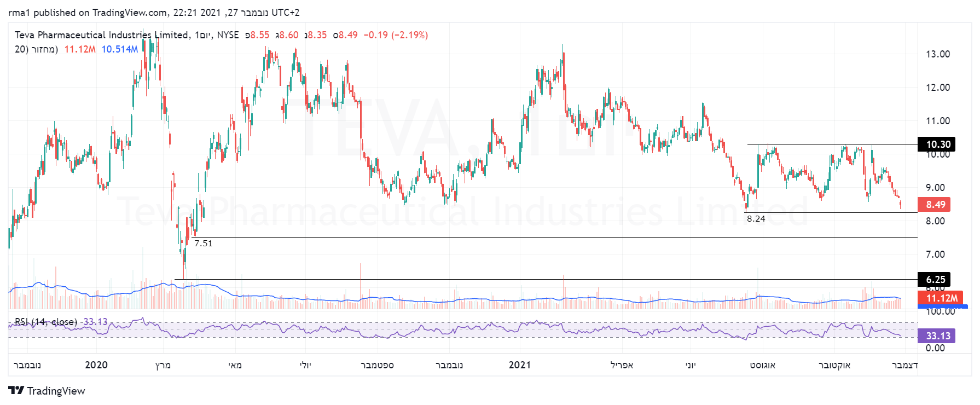Click the 13.00 price scale label
This screenshot has height=405, width=980.
click(938, 54)
